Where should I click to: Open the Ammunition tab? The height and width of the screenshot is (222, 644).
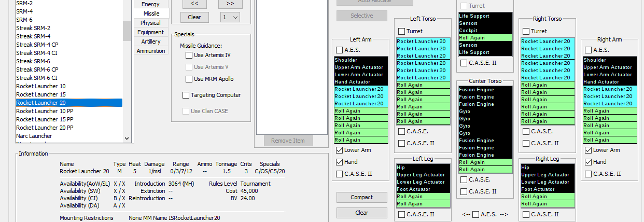(151, 51)
